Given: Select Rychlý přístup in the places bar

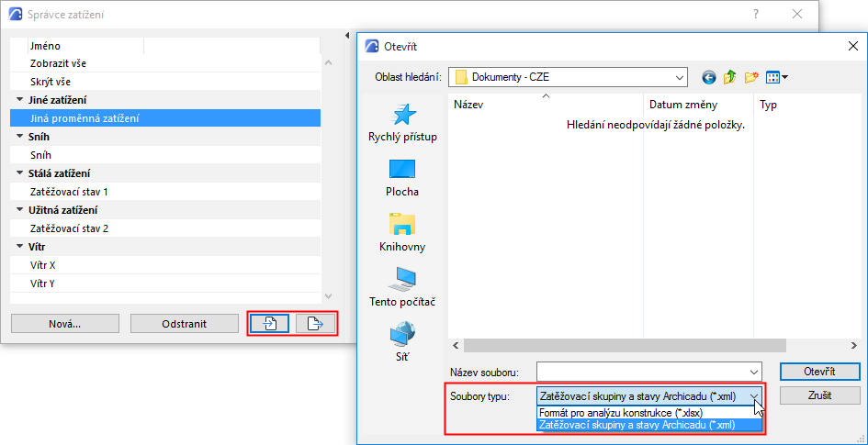Looking at the screenshot, I should click(403, 123).
